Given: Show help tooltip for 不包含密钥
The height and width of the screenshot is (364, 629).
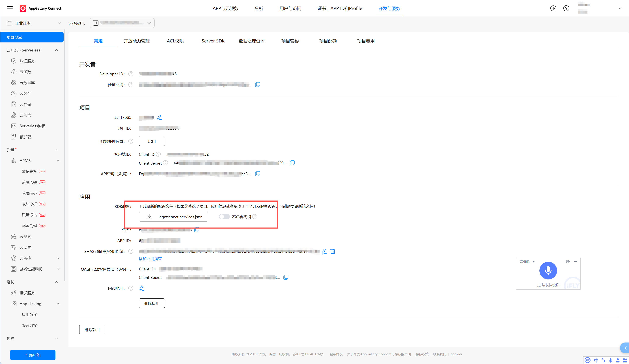Looking at the screenshot, I should click(x=255, y=217).
